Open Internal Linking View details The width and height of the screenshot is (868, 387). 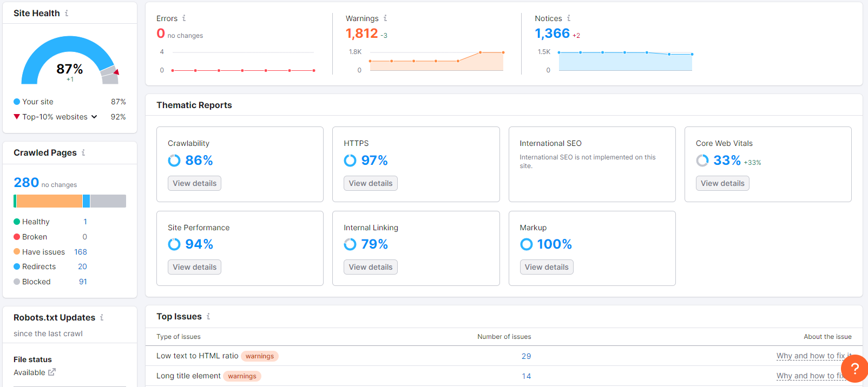click(x=370, y=267)
